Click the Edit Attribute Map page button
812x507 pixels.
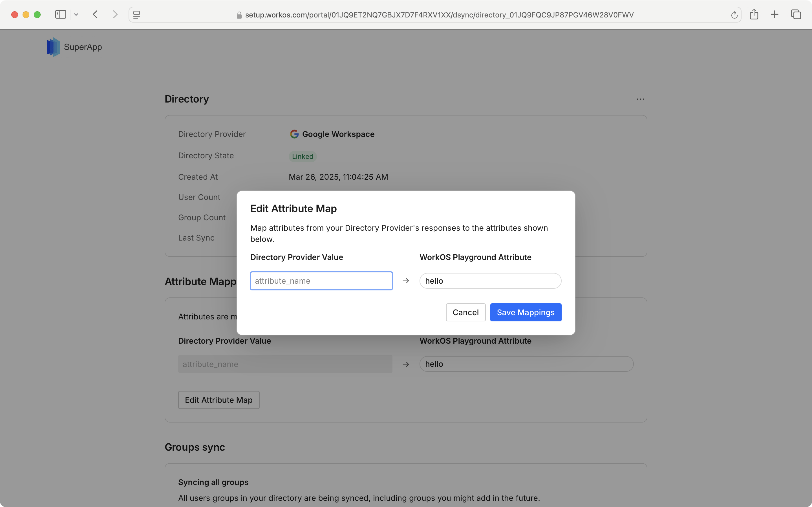[x=219, y=400]
